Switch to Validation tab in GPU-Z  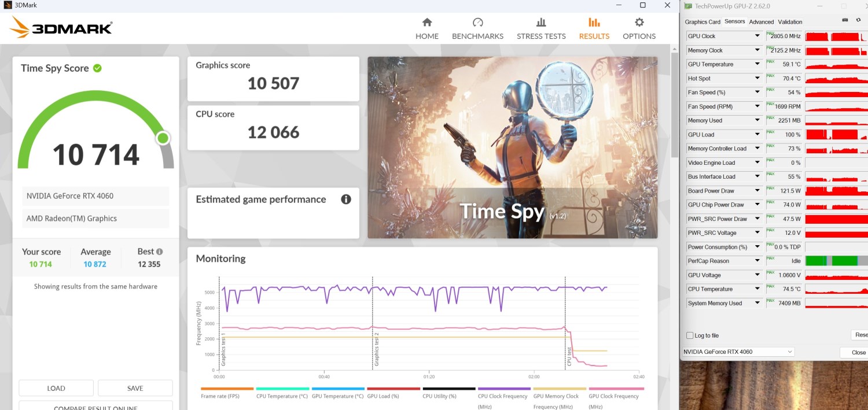click(790, 22)
